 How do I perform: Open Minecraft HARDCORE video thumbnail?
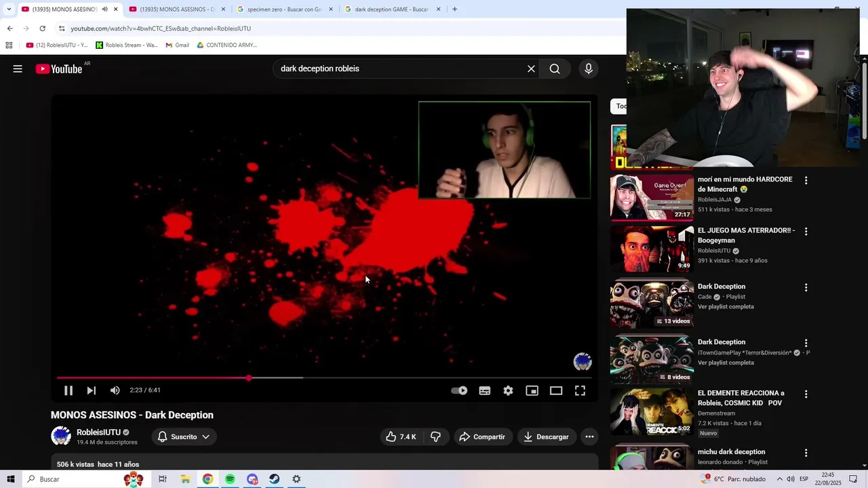(652, 197)
